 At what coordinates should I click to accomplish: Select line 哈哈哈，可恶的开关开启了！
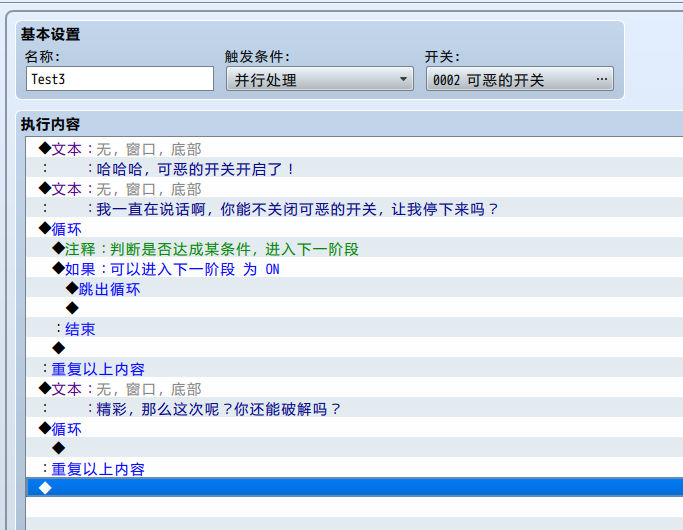point(355,167)
